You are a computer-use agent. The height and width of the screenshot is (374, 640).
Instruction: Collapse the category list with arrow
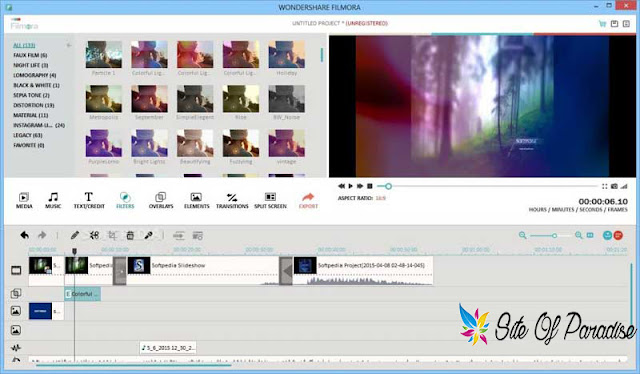(x=69, y=45)
